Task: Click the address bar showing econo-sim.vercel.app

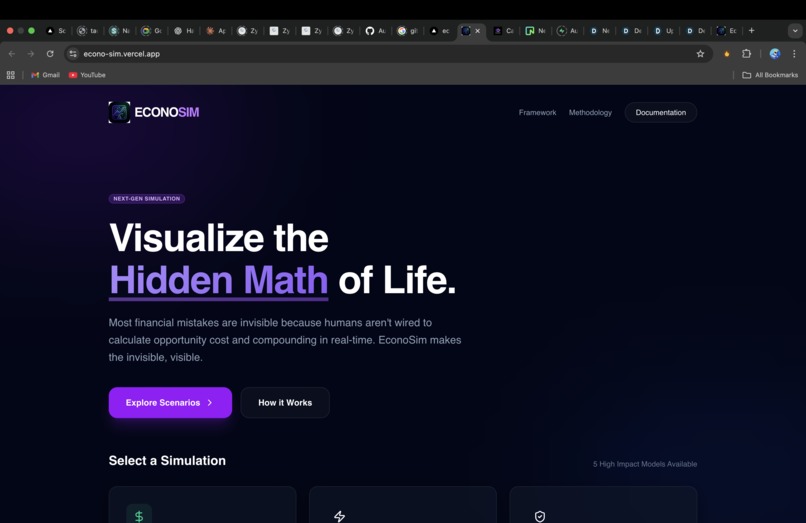Action: (x=388, y=53)
